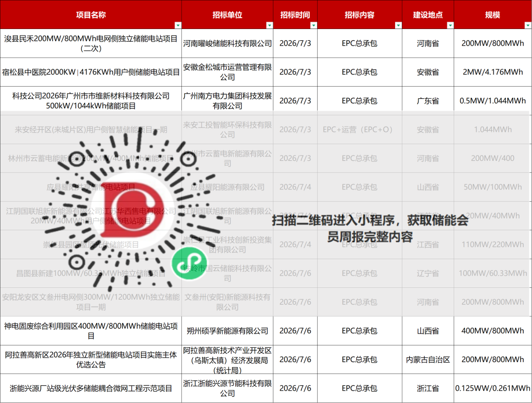The height and width of the screenshot is (403, 532).
Task: Select cell 河南曜峻储能科技有限公司
Action: tap(227, 43)
